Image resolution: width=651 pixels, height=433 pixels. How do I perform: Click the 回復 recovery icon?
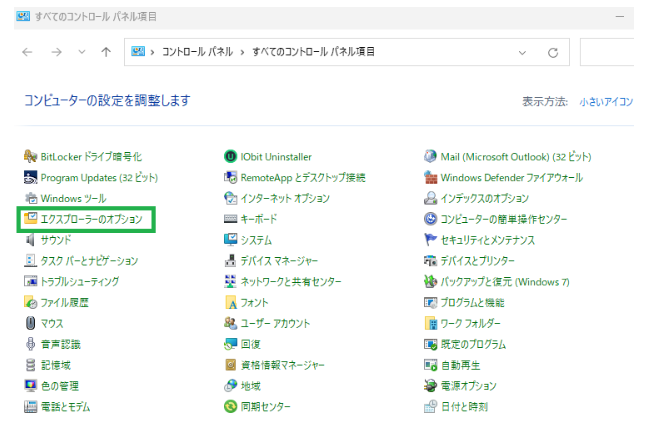click(230, 344)
